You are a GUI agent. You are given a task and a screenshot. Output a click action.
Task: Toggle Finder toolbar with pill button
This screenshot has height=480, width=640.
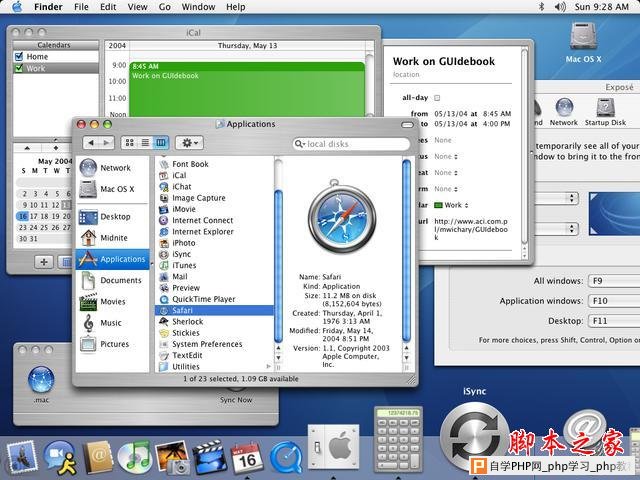(x=407, y=124)
